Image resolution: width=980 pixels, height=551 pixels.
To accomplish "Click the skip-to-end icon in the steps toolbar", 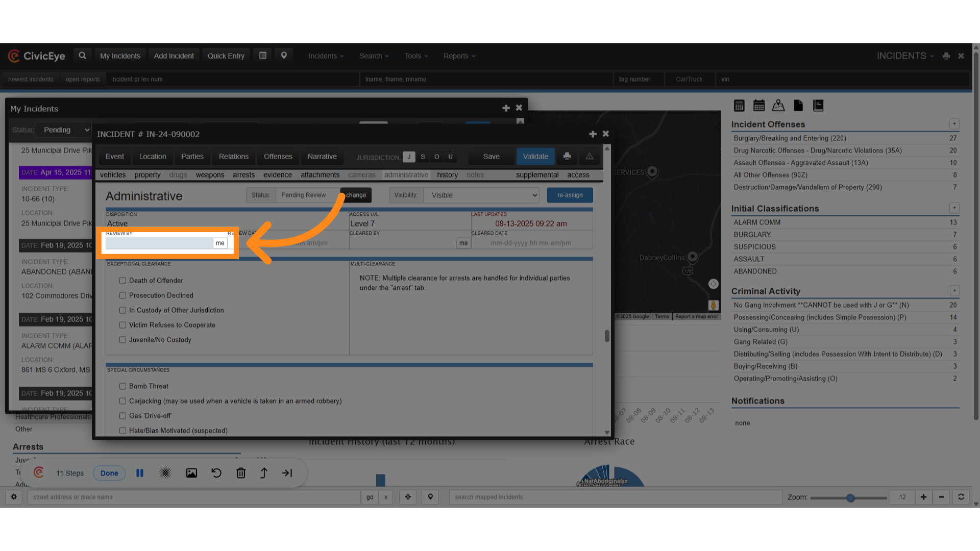I will [287, 473].
